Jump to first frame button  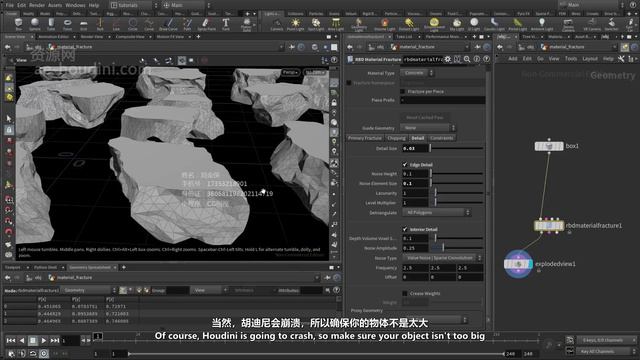point(11,340)
